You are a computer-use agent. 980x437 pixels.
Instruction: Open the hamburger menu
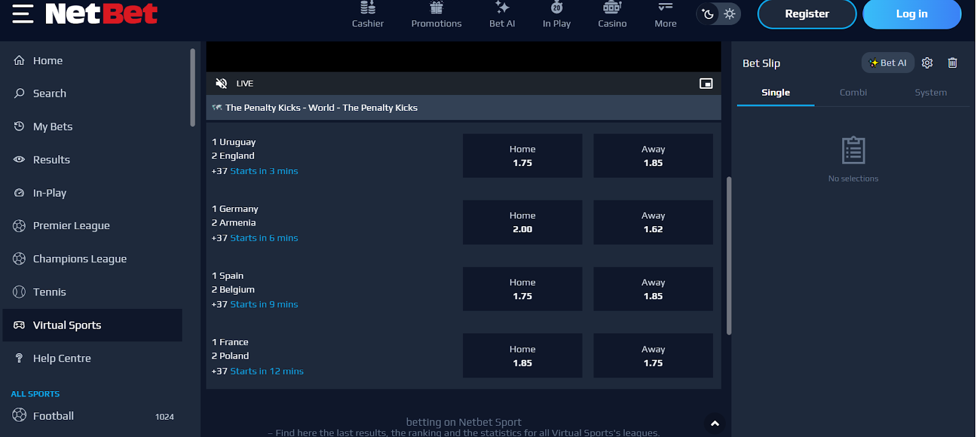click(x=23, y=13)
